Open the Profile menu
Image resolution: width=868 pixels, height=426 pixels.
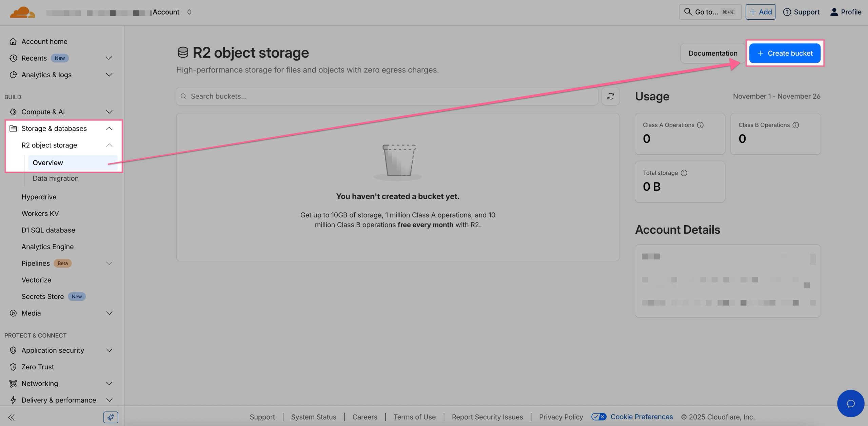(x=846, y=12)
